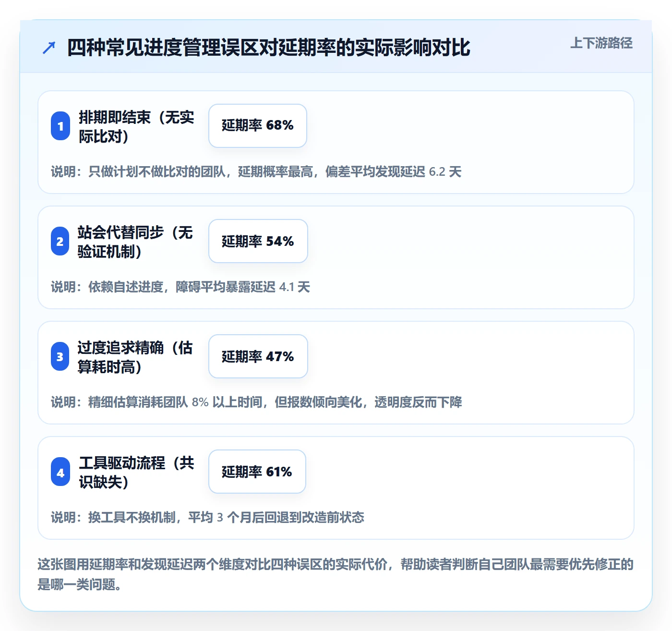Click the trending arrow icon beside the title
The image size is (672, 631).
(x=49, y=48)
